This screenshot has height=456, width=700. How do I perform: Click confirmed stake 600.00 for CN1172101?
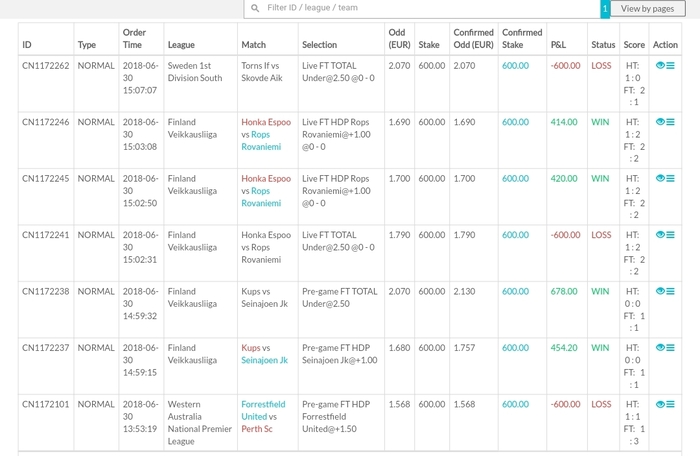515,404
